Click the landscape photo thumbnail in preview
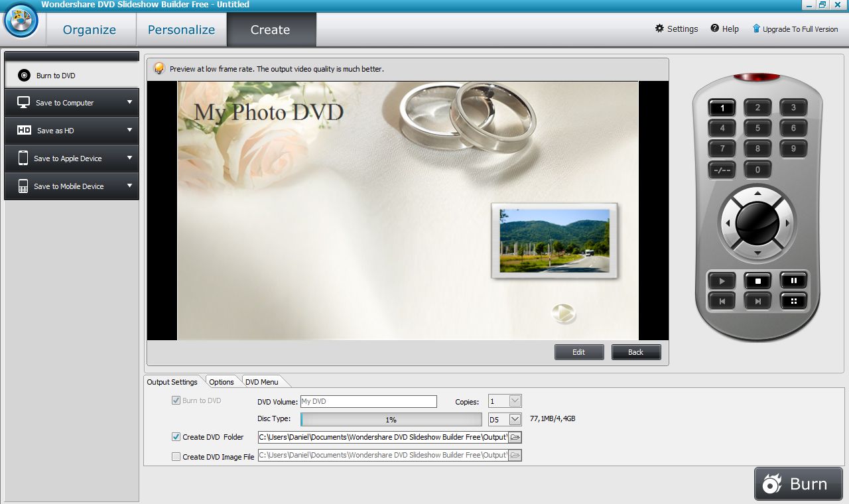Image resolution: width=849 pixels, height=504 pixels. [x=555, y=241]
